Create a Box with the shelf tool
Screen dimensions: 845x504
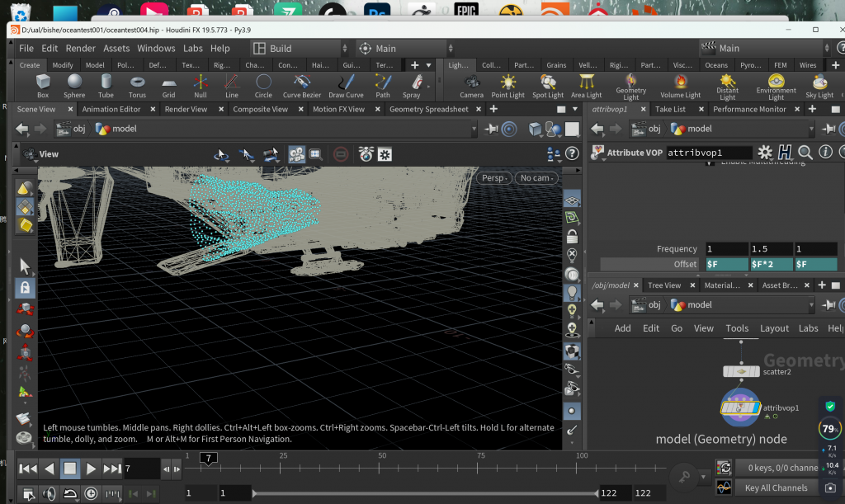pos(43,86)
